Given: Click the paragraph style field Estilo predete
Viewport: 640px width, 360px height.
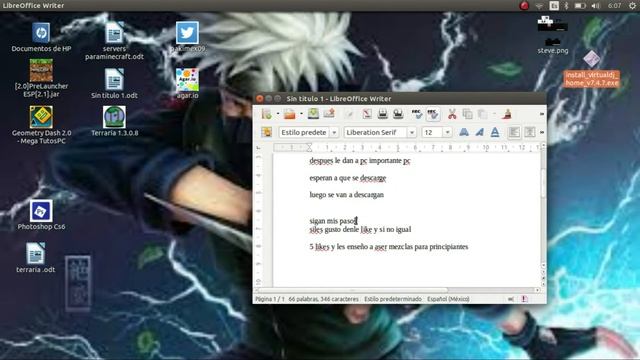Looking at the screenshot, I should click(x=304, y=132).
